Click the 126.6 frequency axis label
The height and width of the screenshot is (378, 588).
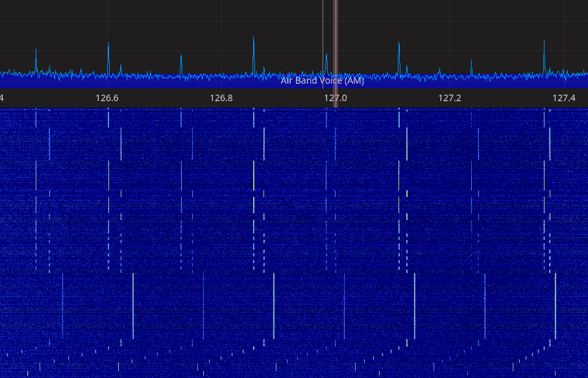pos(107,98)
